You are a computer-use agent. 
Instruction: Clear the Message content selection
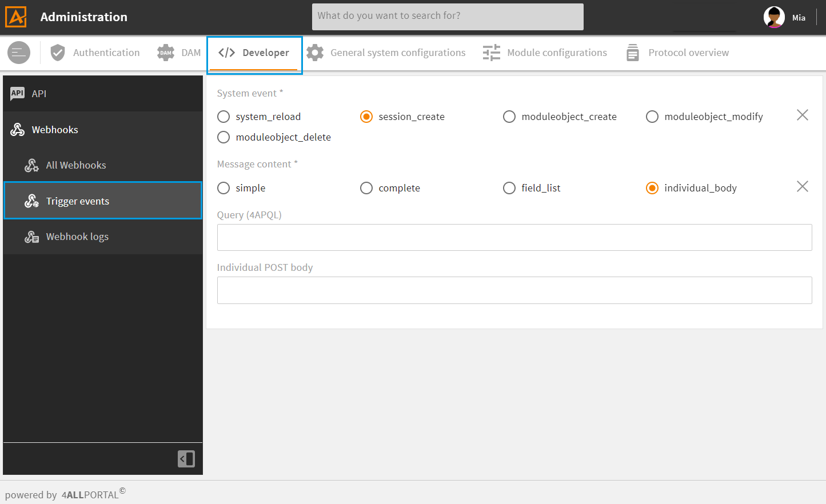click(x=803, y=186)
